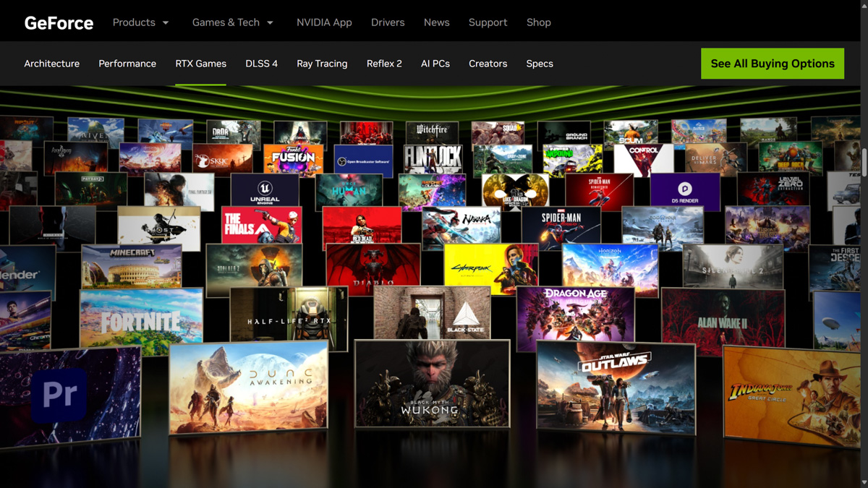Open the Spider-Man Miles Morales card

[561, 226]
